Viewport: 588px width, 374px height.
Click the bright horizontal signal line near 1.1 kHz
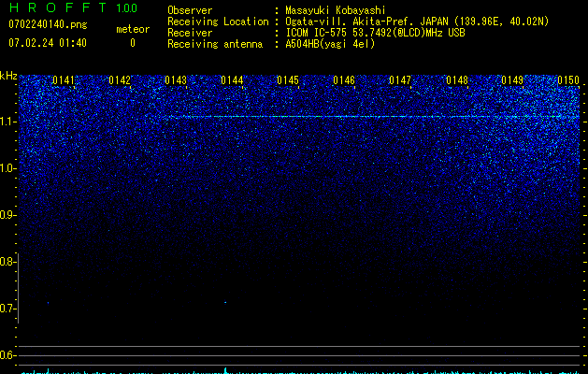[371, 117]
